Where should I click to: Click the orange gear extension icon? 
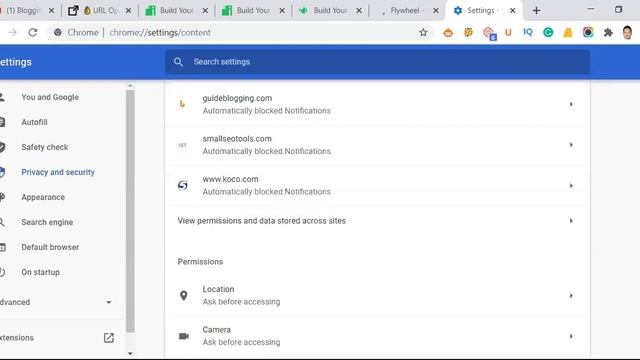coord(468,32)
